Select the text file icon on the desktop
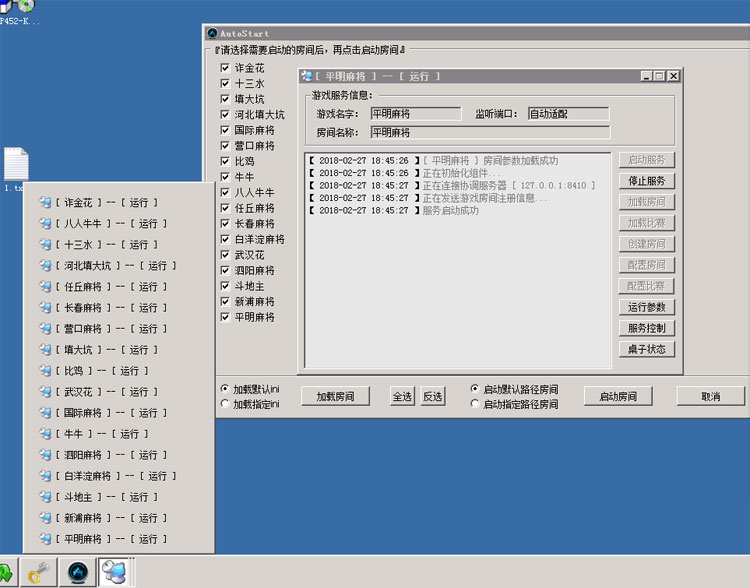Image resolution: width=750 pixels, height=588 pixels. [x=15, y=166]
